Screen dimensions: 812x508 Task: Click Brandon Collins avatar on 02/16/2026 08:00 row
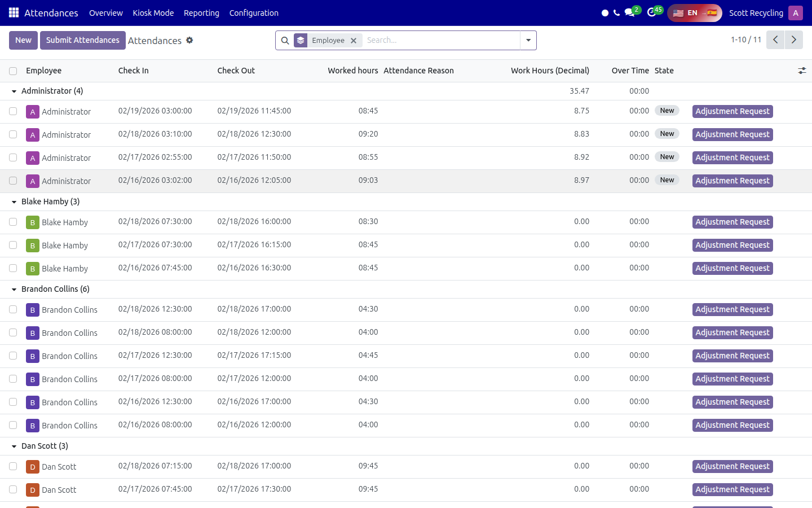click(33, 426)
